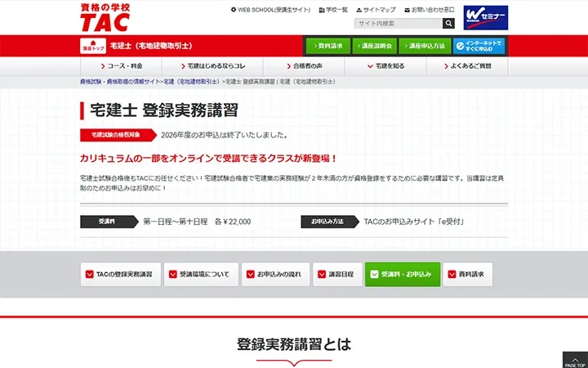
Task: Jump to 講習日程 section
Action: coord(337,275)
